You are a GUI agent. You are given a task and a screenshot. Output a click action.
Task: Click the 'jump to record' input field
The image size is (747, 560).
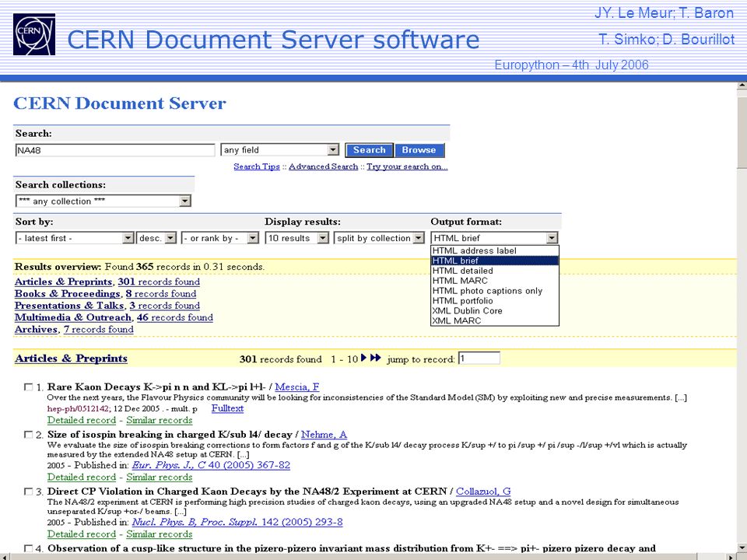point(479,358)
